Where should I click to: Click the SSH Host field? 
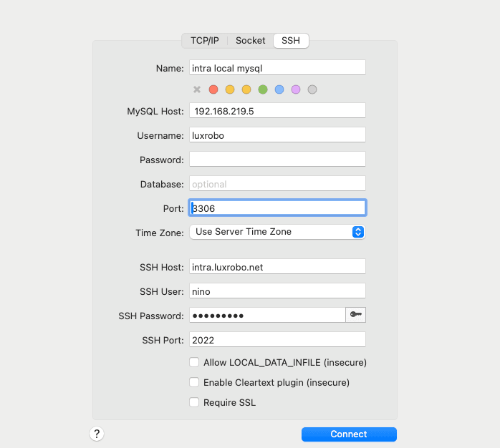click(277, 266)
